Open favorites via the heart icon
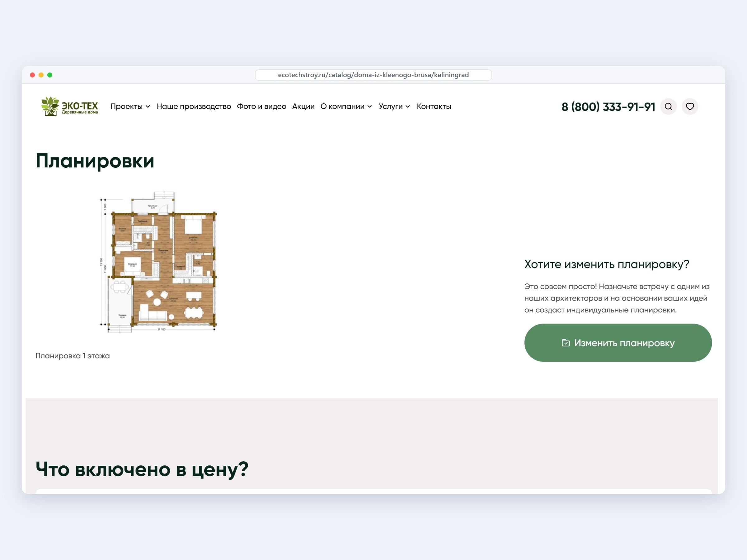 click(690, 107)
